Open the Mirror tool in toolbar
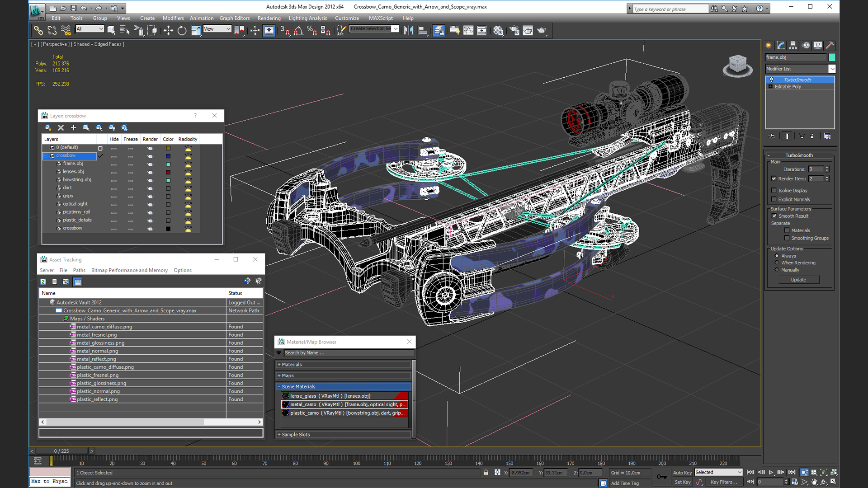This screenshot has height=488, width=868. click(x=409, y=30)
